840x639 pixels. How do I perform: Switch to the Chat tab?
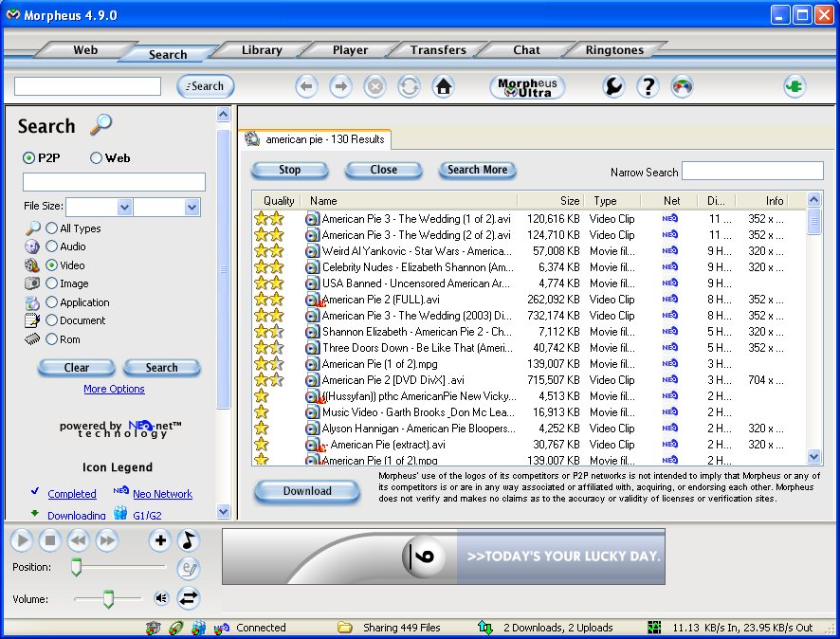pos(526,50)
